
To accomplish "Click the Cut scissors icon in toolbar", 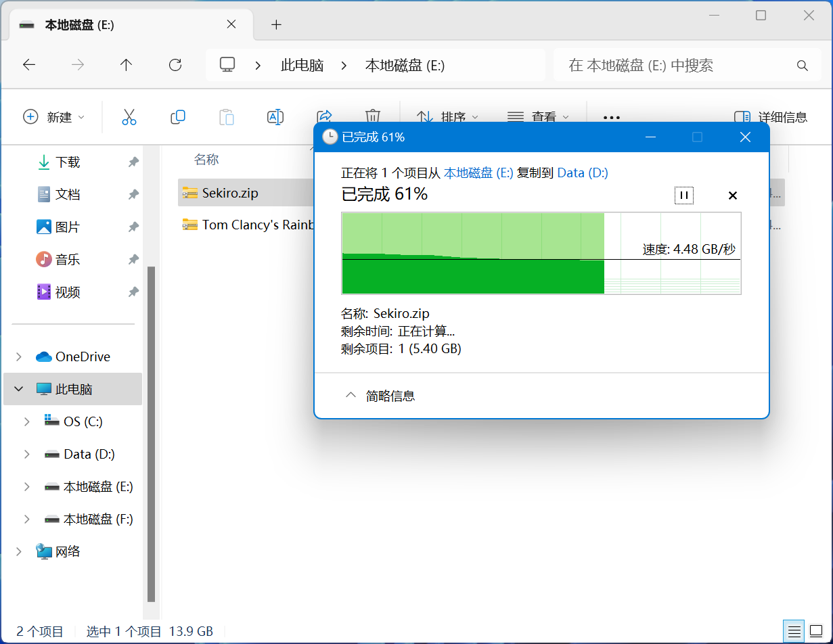I will click(129, 117).
